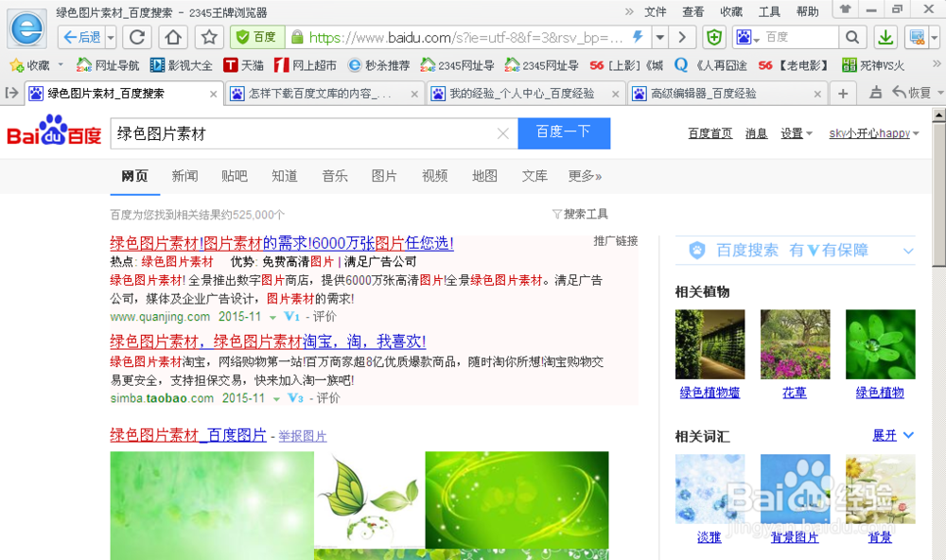The width and height of the screenshot is (946, 560).
Task: Open the 天猫 bookmark
Action: [x=243, y=65]
